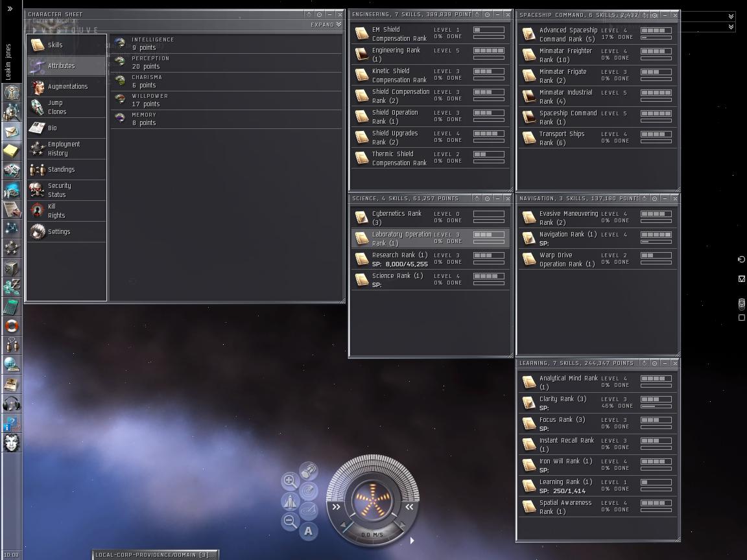Open circle menu button in Science window header
Viewport: 747px width, 560px height.
pos(488,198)
